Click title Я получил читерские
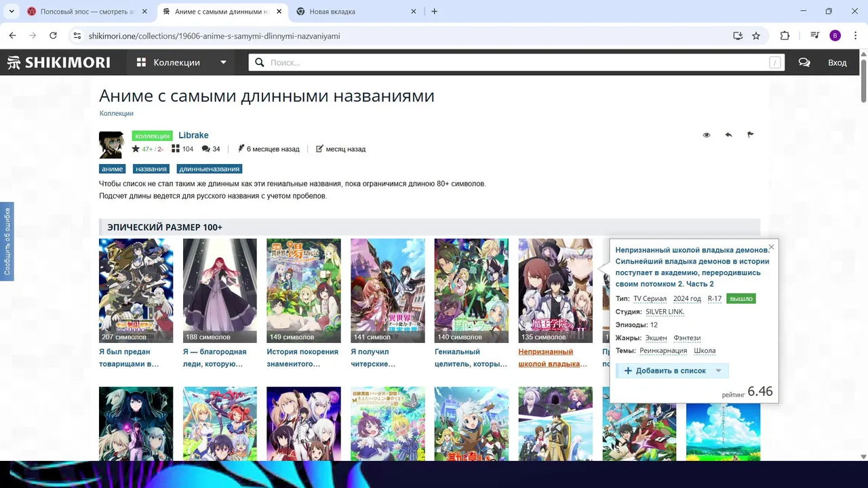The width and height of the screenshot is (868, 488). tap(373, 358)
